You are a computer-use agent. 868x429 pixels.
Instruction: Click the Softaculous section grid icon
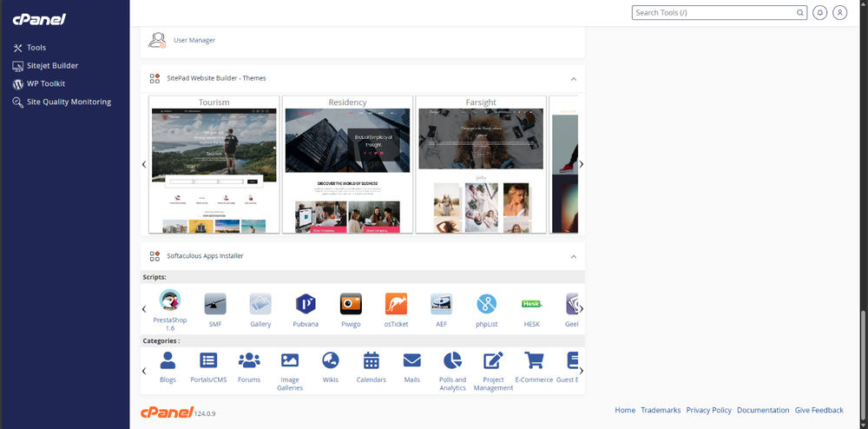coord(155,256)
